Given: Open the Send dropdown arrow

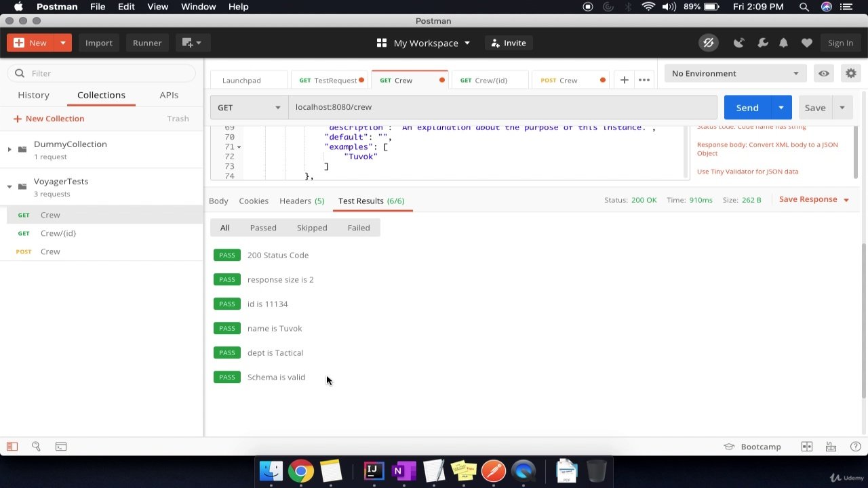Looking at the screenshot, I should (781, 108).
